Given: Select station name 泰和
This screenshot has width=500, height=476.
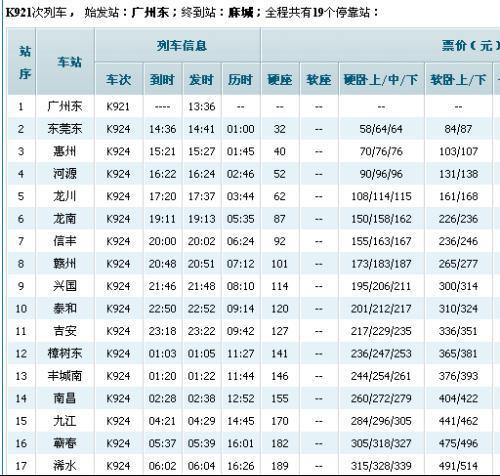Looking at the screenshot, I should click(65, 308).
